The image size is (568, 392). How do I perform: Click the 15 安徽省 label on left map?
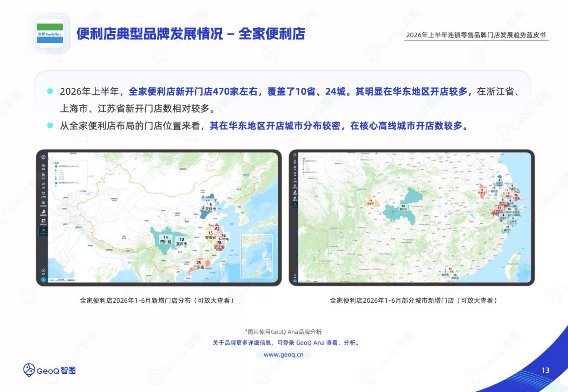210,235
